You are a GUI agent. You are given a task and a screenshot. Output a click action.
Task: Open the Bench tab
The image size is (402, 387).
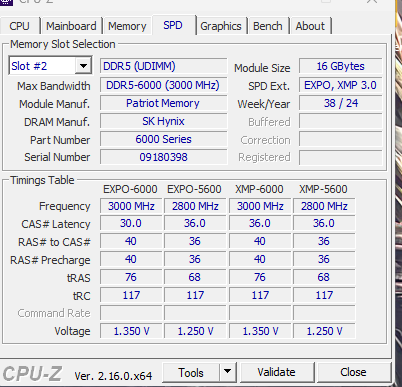pyautogui.click(x=268, y=26)
